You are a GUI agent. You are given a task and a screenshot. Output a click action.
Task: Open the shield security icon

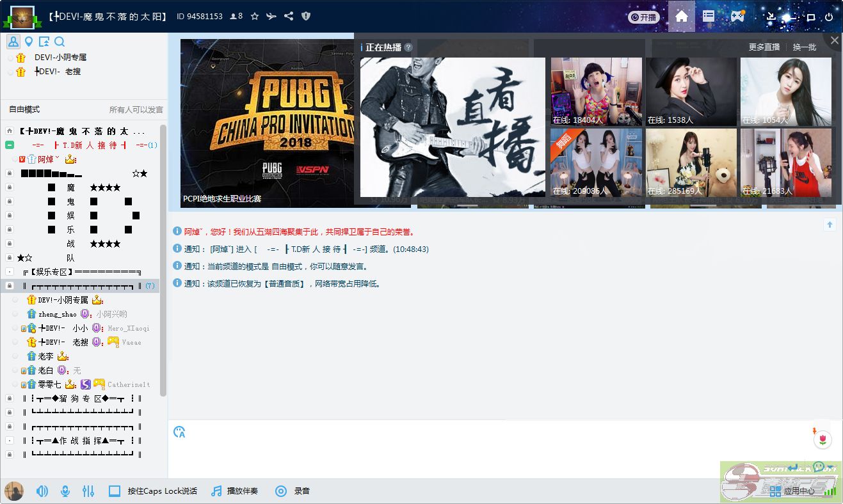click(306, 17)
